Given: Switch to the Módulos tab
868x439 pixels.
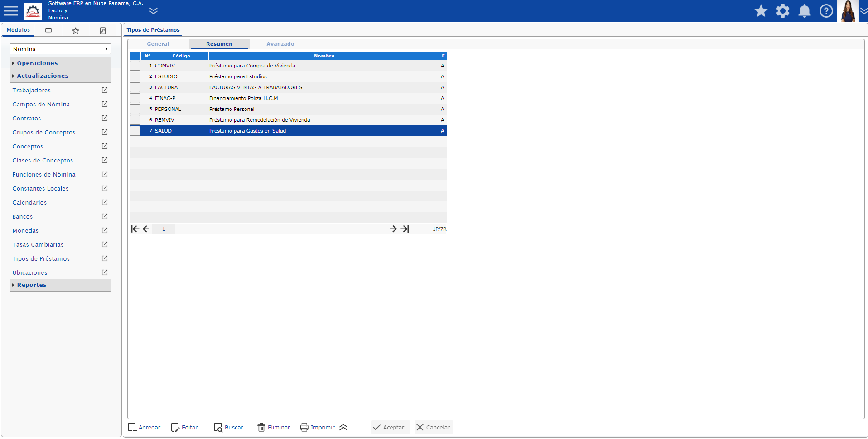Looking at the screenshot, I should (19, 30).
